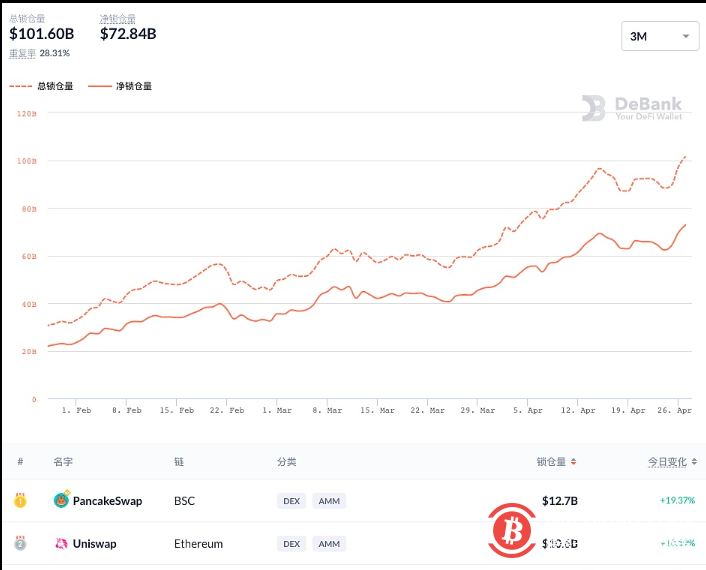The height and width of the screenshot is (570, 706).
Task: Click the PancakeSwap logo icon
Action: pyautogui.click(x=61, y=500)
